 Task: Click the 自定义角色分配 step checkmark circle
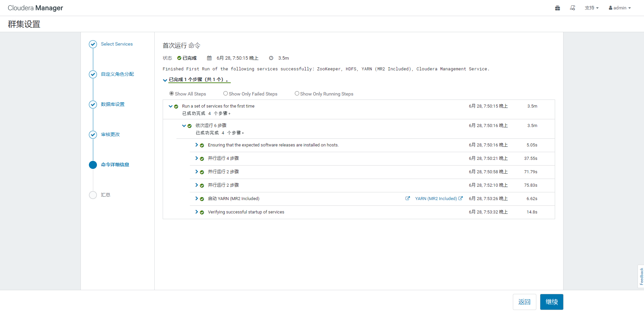coord(93,74)
